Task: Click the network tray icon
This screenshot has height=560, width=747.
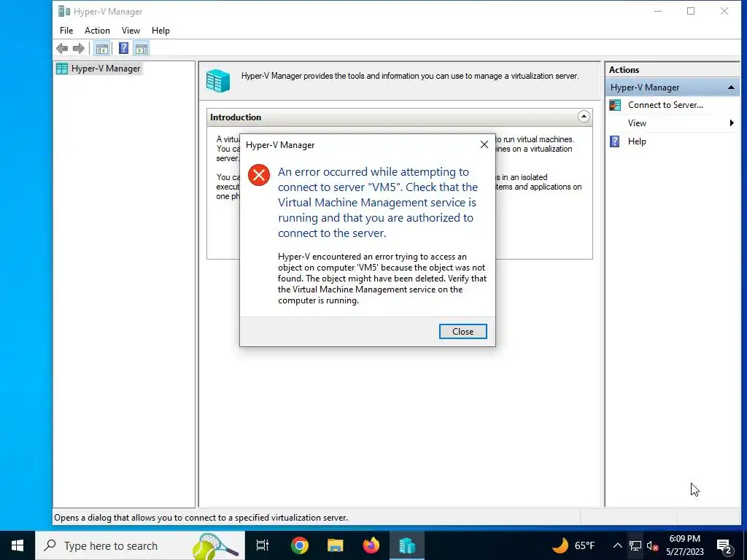Action: pyautogui.click(x=635, y=545)
